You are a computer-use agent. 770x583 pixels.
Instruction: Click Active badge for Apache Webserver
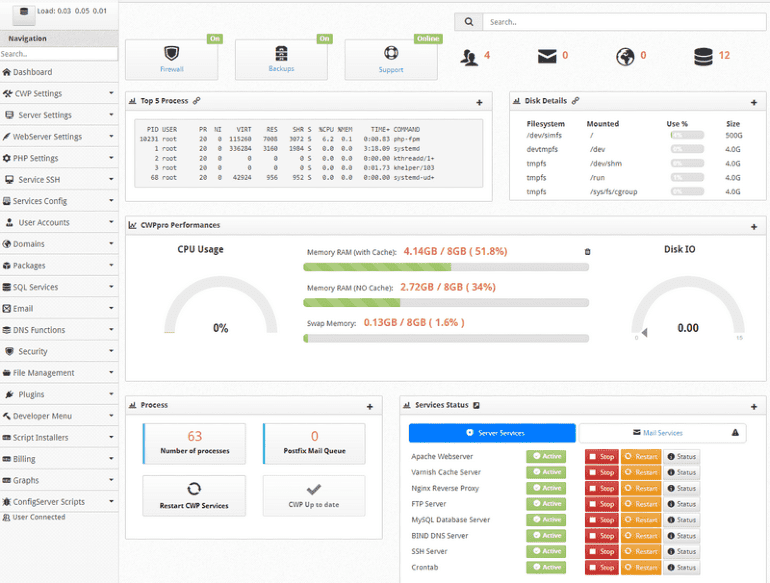tap(546, 456)
